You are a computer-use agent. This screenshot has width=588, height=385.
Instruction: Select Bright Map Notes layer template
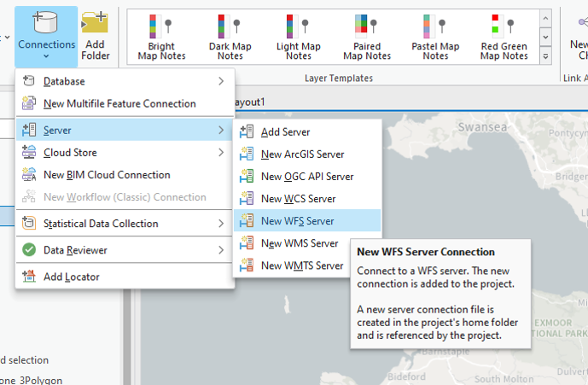pyautogui.click(x=161, y=37)
